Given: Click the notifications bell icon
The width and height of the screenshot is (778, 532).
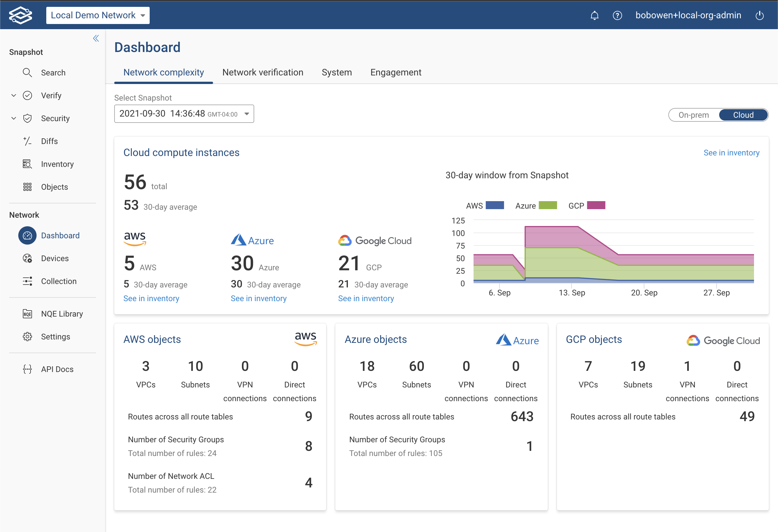Looking at the screenshot, I should [x=595, y=15].
